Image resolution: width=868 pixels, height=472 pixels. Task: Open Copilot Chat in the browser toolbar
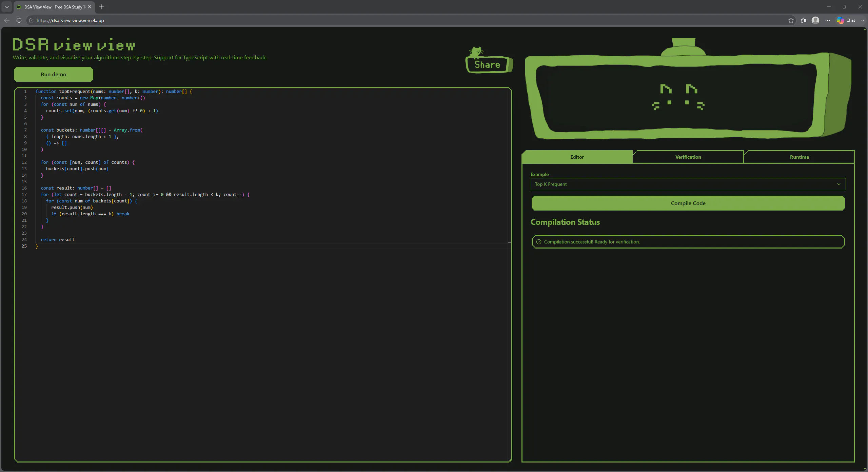point(846,20)
